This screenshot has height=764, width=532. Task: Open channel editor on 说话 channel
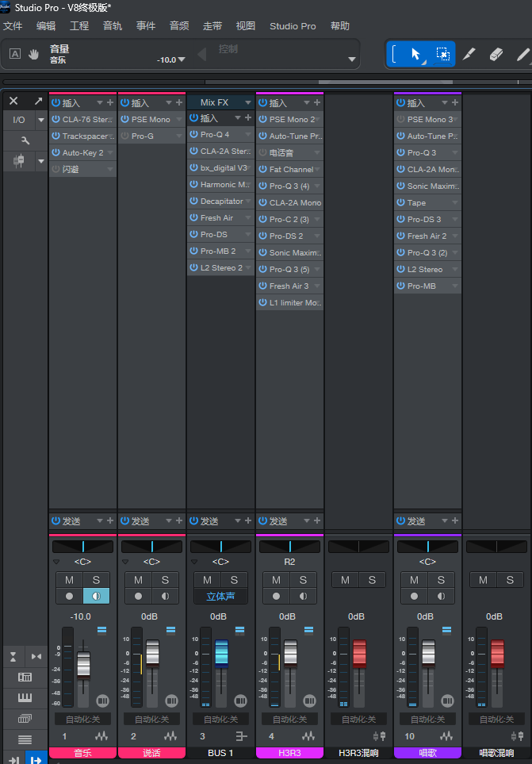[172, 701]
